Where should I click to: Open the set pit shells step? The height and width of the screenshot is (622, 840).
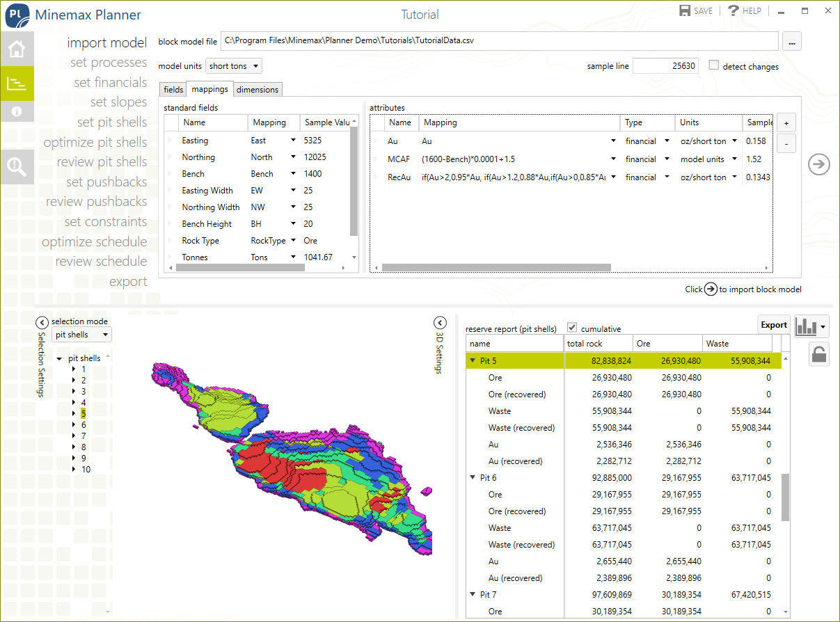(112, 122)
